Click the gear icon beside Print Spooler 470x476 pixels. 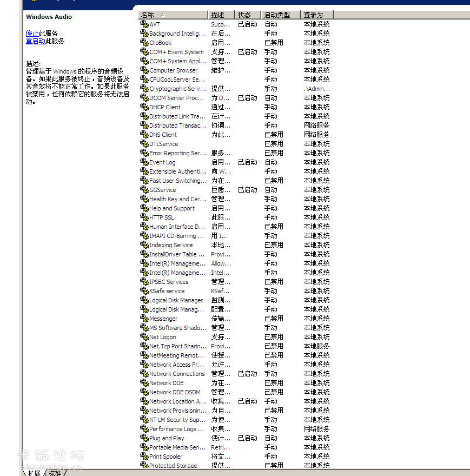[144, 457]
